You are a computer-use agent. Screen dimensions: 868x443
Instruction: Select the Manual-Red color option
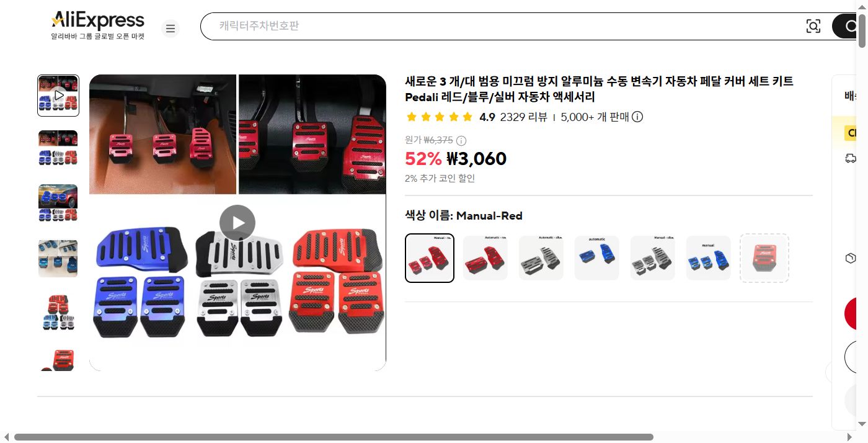(430, 258)
